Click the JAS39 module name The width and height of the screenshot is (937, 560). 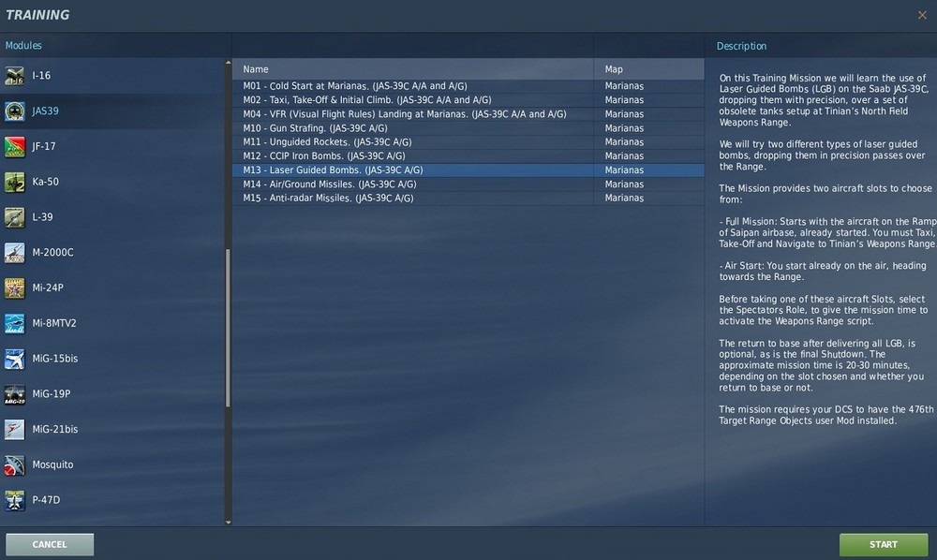tap(45, 111)
